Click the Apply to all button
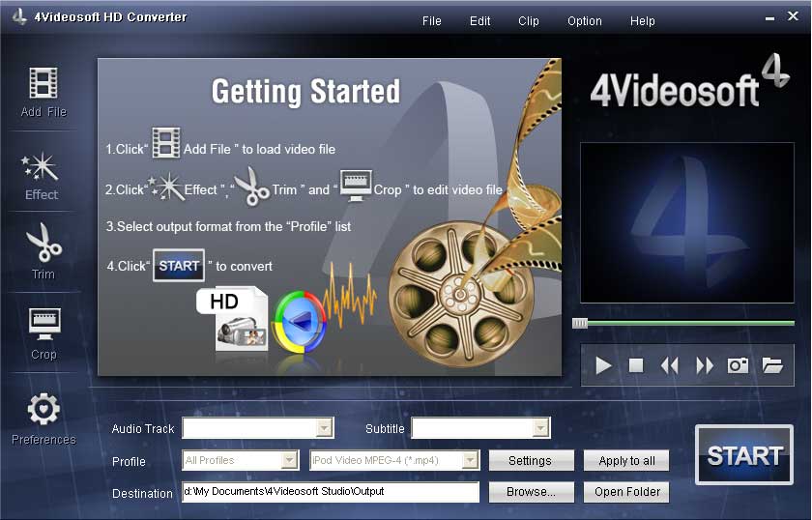 coord(626,460)
